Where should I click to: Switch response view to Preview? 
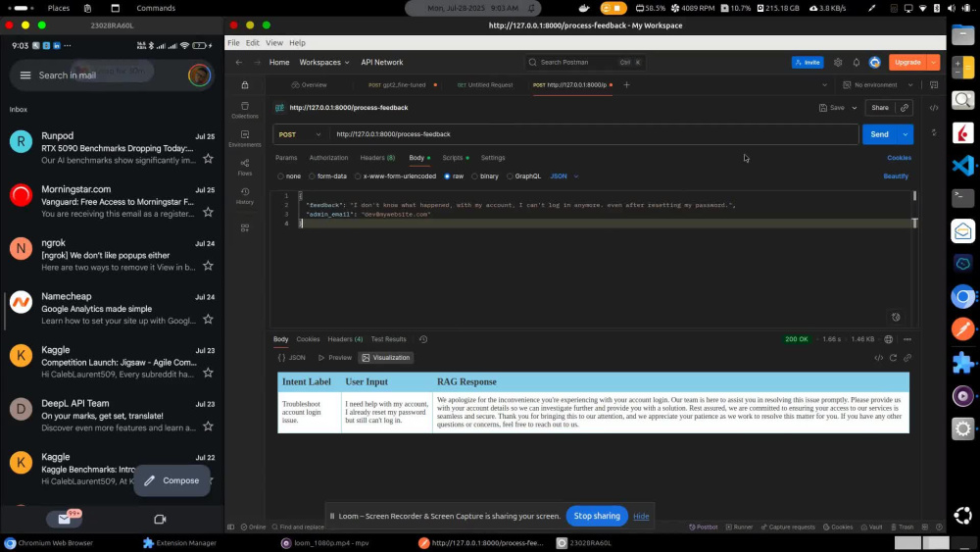pyautogui.click(x=335, y=358)
